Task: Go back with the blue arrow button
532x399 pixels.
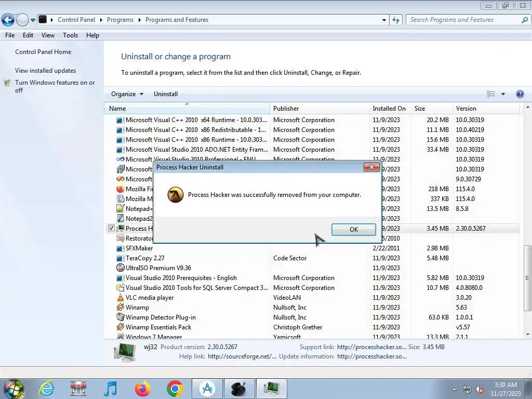Action: (x=8, y=20)
